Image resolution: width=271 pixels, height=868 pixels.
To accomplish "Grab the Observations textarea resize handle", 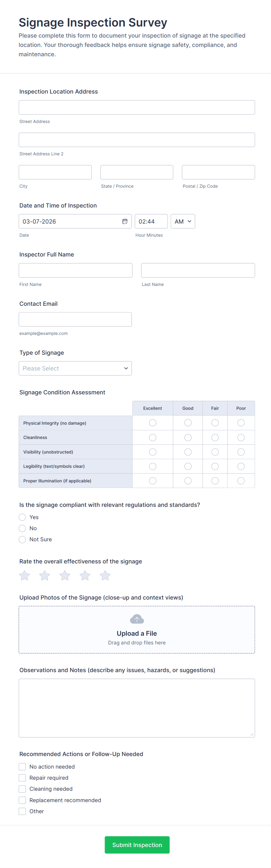I will [252, 734].
